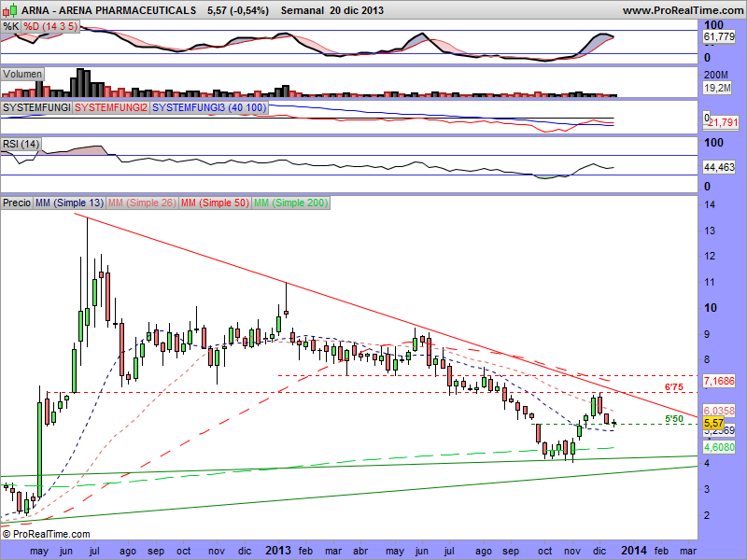This screenshot has width=747, height=560.
Task: Select the MM (Simple 200) legend
Action: pyautogui.click(x=290, y=203)
